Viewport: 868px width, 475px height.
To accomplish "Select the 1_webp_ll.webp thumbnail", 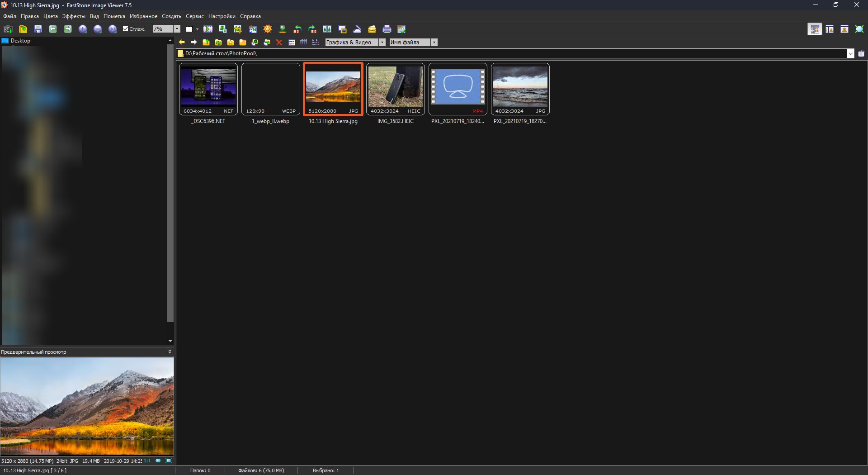I will (271, 90).
